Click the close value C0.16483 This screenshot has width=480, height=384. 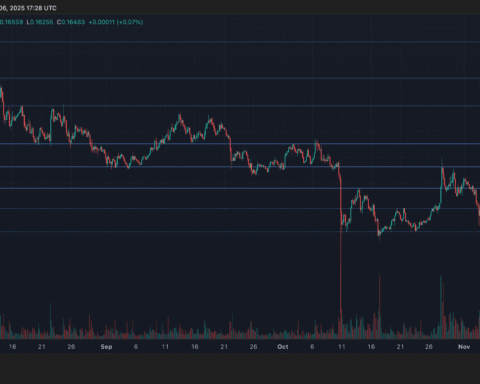point(71,22)
